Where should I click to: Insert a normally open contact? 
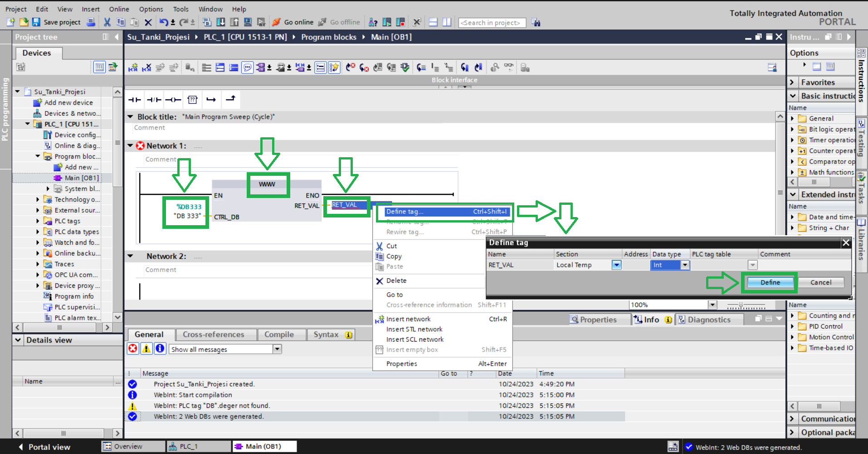pos(135,100)
